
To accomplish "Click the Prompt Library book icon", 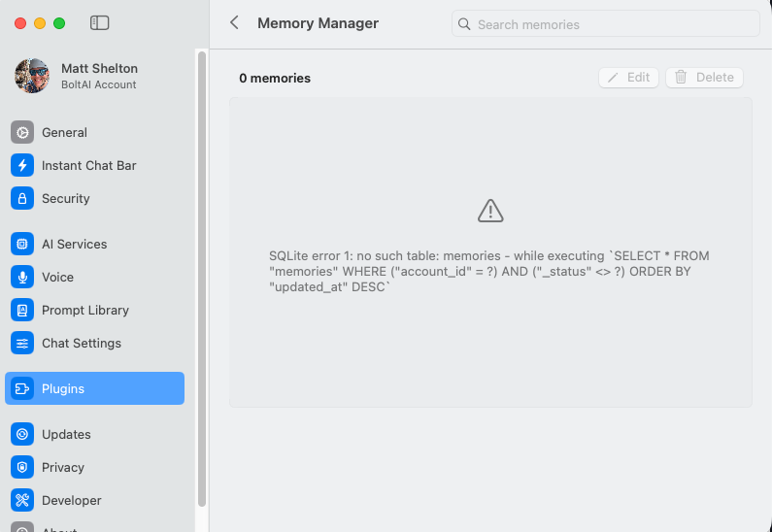I will 22,310.
